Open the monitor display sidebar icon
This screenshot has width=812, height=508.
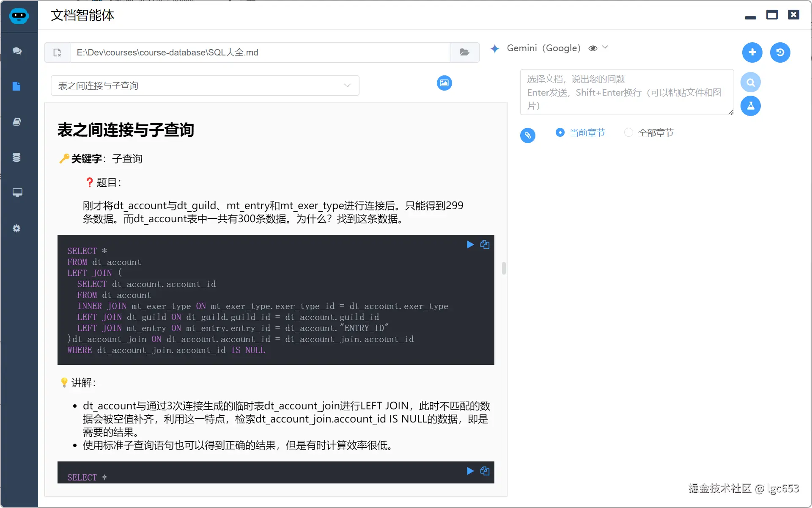click(x=17, y=193)
